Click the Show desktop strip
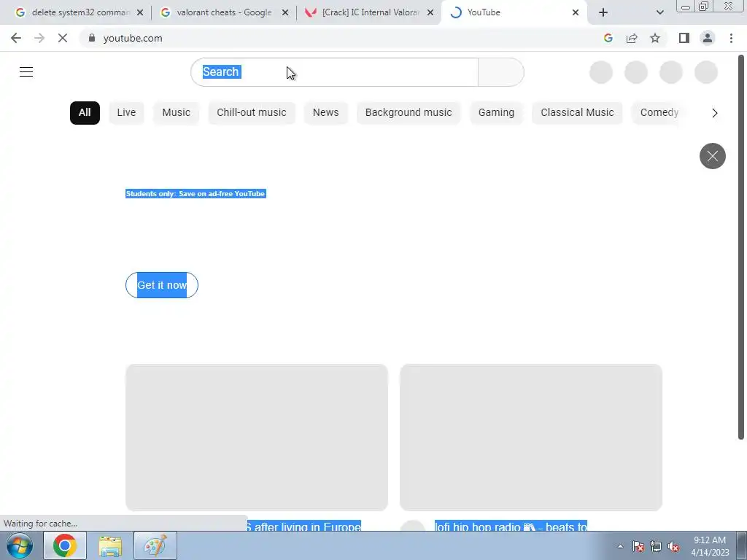The width and height of the screenshot is (747, 560). [742, 545]
